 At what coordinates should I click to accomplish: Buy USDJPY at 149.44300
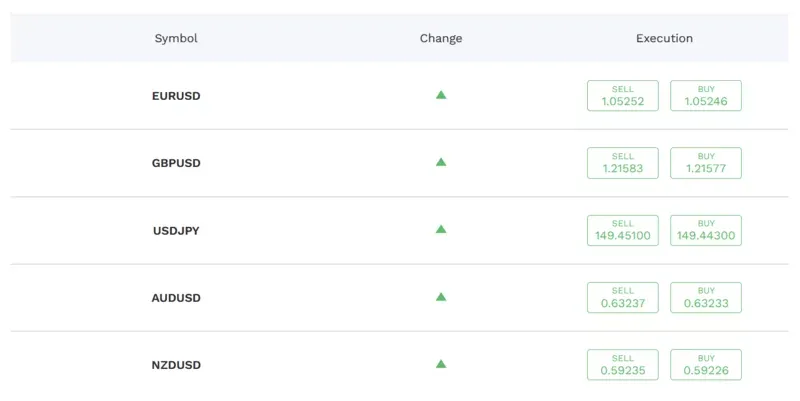706,230
